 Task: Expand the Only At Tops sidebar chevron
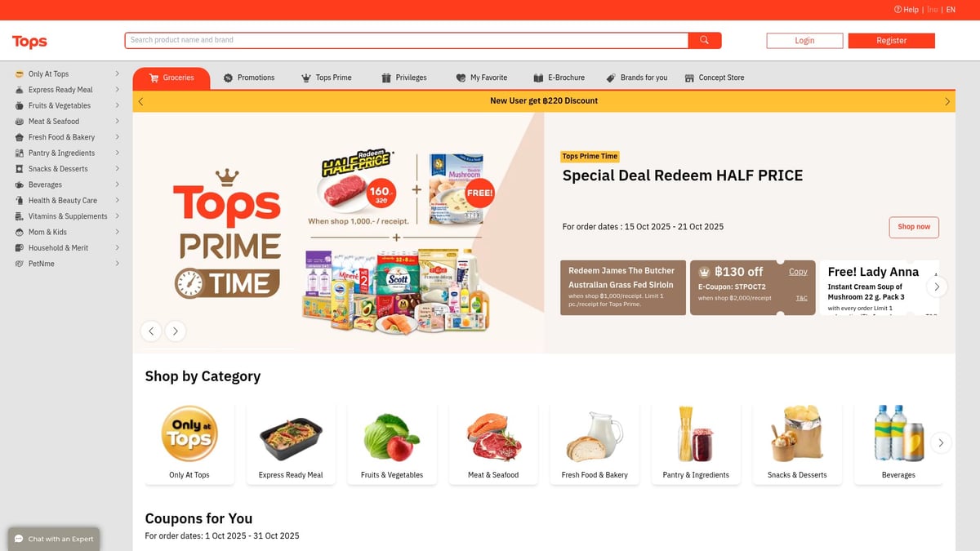click(118, 73)
